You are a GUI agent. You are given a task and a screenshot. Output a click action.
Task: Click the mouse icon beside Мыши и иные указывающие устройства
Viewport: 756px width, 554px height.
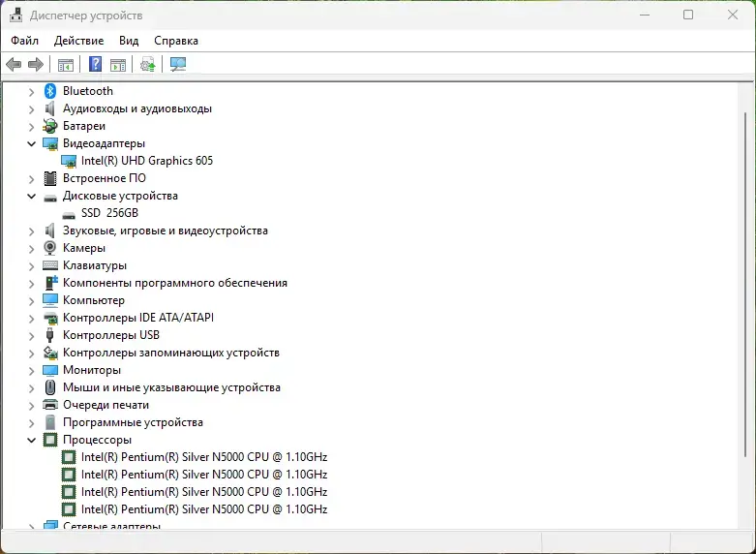tap(50, 387)
